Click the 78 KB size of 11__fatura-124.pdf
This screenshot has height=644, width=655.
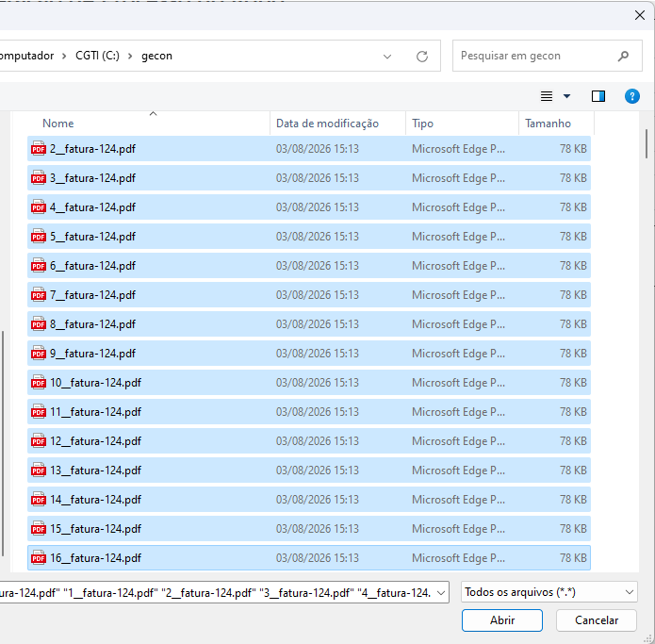tap(573, 412)
